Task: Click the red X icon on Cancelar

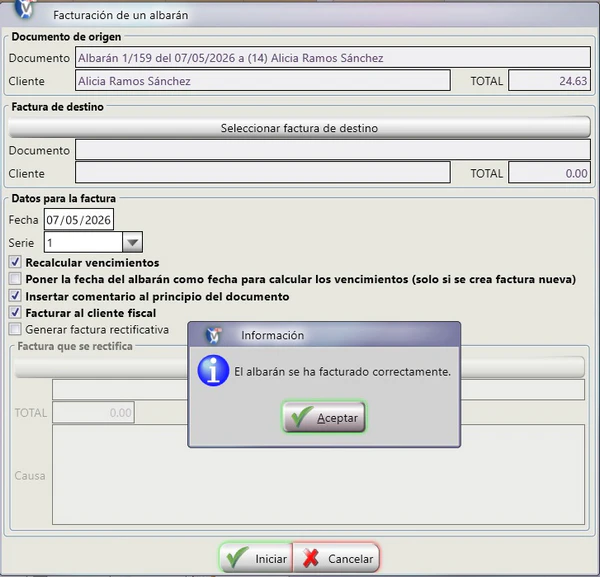Action: 310,558
